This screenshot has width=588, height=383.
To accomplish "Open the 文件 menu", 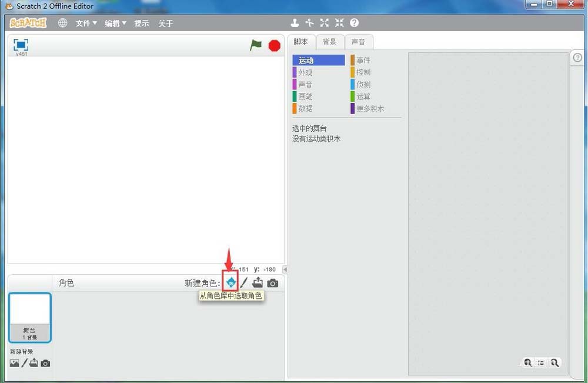I will (x=84, y=23).
